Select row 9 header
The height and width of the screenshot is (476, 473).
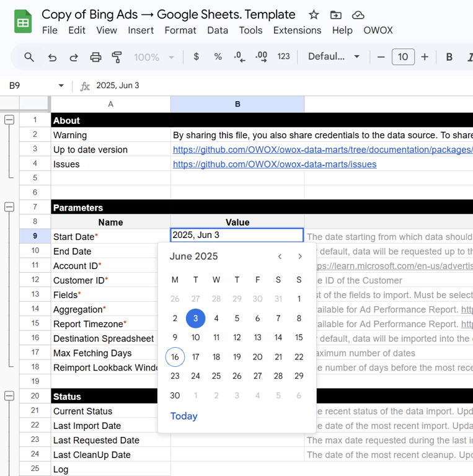[x=35, y=236]
